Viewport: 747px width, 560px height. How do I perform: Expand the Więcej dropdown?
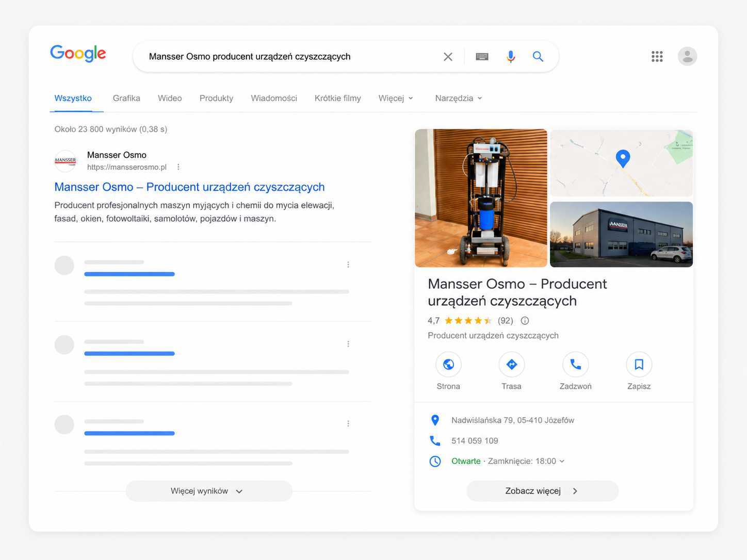pyautogui.click(x=396, y=98)
